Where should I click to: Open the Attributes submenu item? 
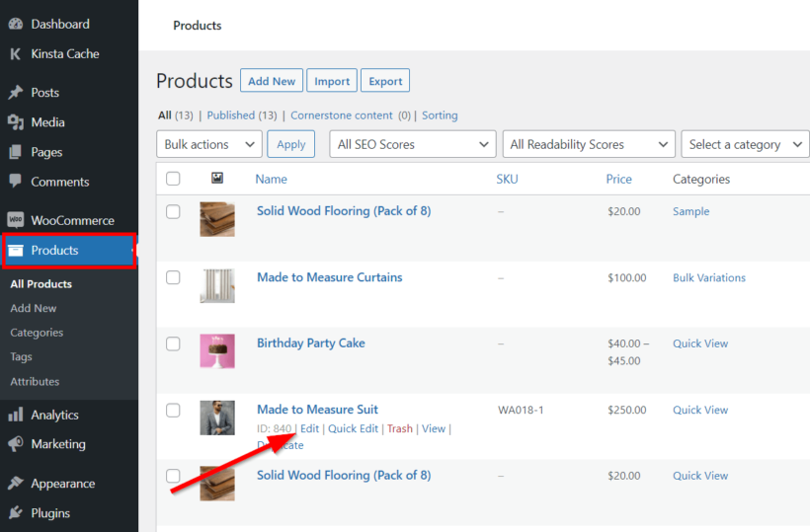pyautogui.click(x=35, y=381)
